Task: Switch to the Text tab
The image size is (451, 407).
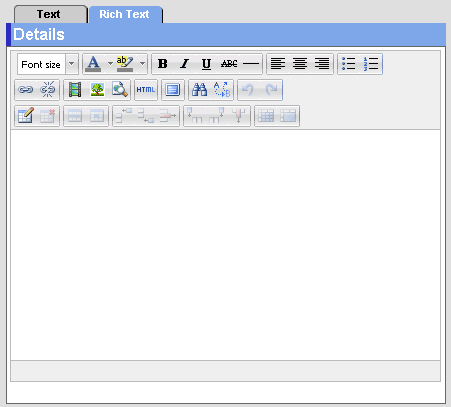Action: point(49,14)
